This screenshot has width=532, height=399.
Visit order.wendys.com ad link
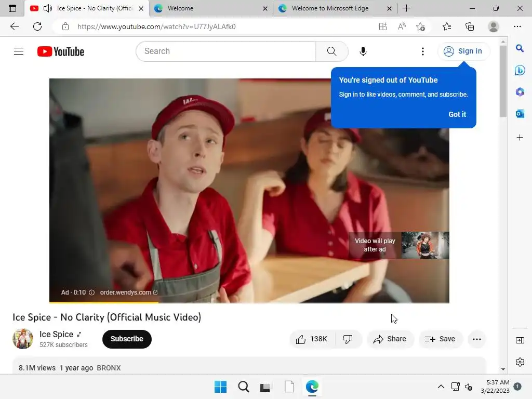tap(129, 292)
